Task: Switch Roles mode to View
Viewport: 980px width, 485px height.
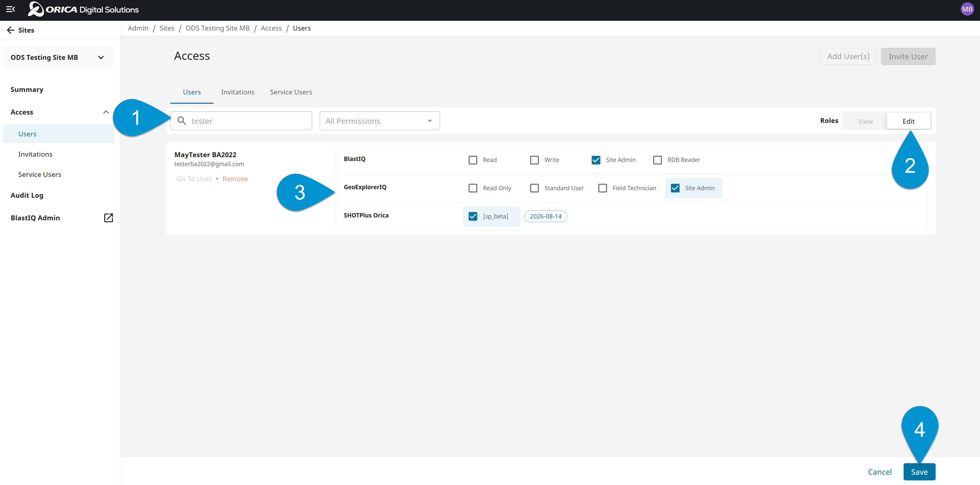Action: [x=865, y=121]
